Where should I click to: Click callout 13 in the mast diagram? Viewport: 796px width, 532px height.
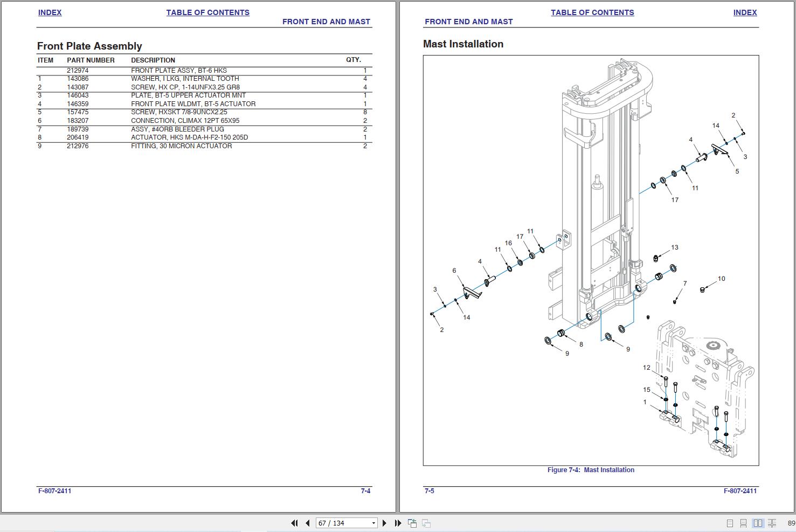(x=675, y=247)
